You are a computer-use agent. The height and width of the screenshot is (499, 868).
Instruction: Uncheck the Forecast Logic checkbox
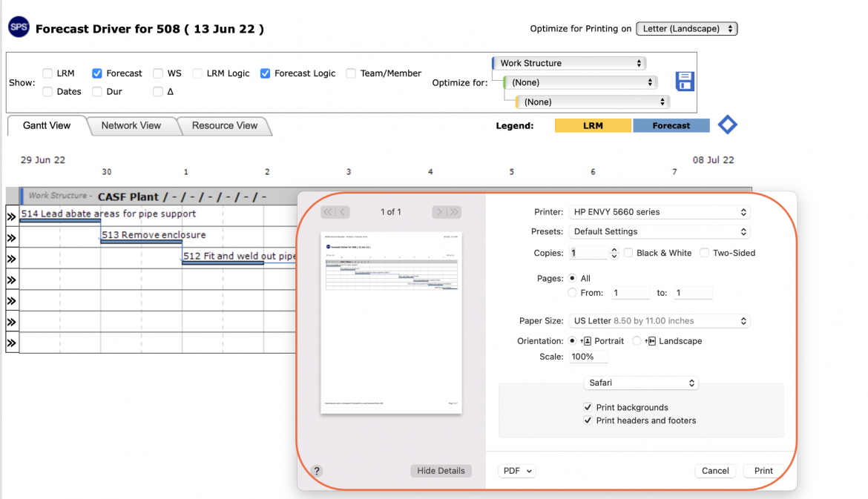265,73
